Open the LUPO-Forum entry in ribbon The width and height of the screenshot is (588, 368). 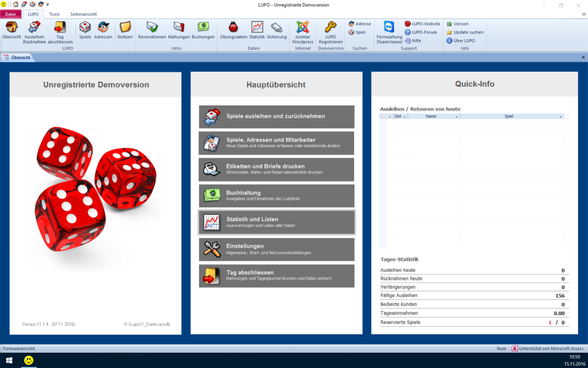[421, 33]
